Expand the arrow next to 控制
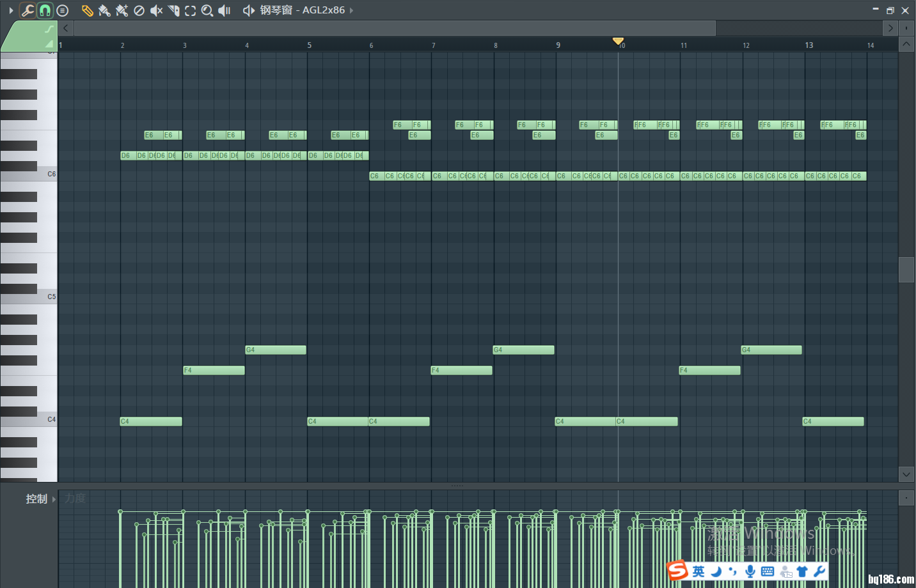Image resolution: width=916 pixels, height=588 pixels. 54,499
